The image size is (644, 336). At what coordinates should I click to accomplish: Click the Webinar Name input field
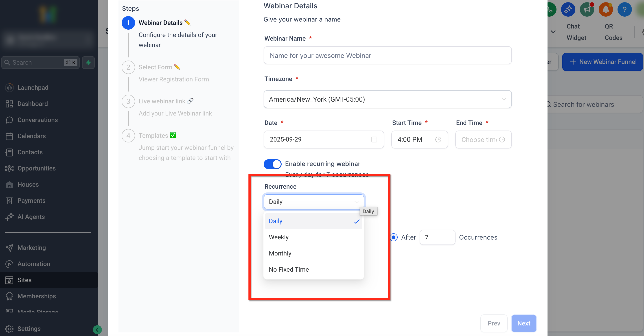[387, 55]
